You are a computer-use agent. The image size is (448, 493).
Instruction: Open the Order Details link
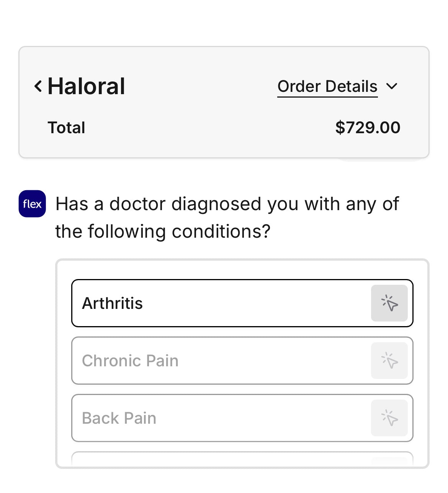(x=327, y=87)
